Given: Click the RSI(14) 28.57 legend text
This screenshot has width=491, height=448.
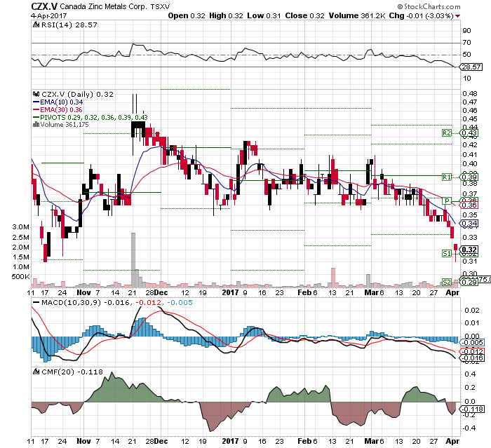Looking at the screenshot, I should 69,25.
